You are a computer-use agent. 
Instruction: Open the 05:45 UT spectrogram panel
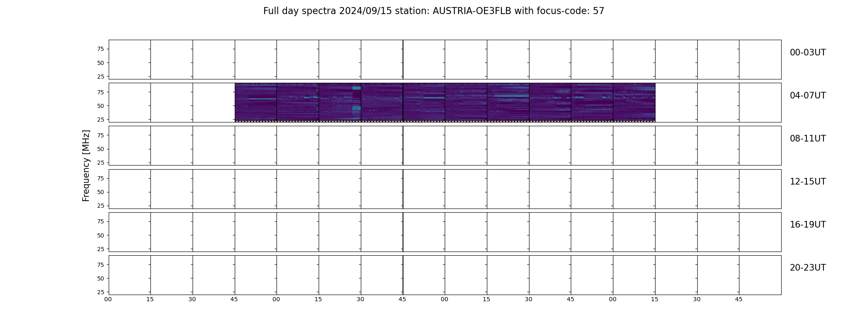click(424, 103)
